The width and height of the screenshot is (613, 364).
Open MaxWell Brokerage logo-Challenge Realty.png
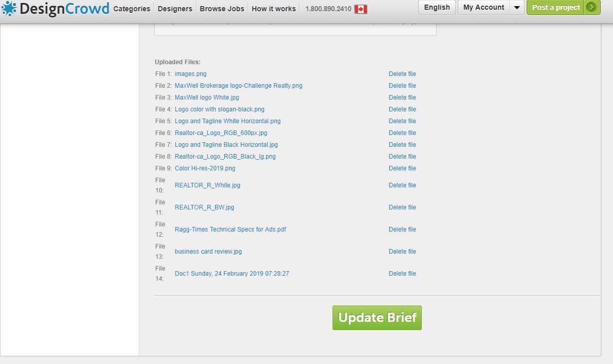(x=238, y=86)
